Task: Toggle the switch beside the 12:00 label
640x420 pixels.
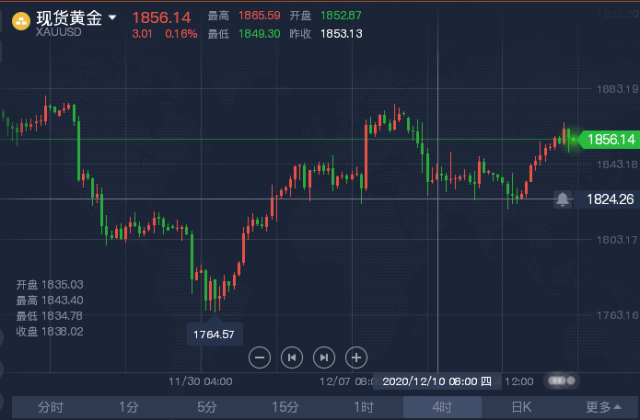Action: tap(562, 381)
